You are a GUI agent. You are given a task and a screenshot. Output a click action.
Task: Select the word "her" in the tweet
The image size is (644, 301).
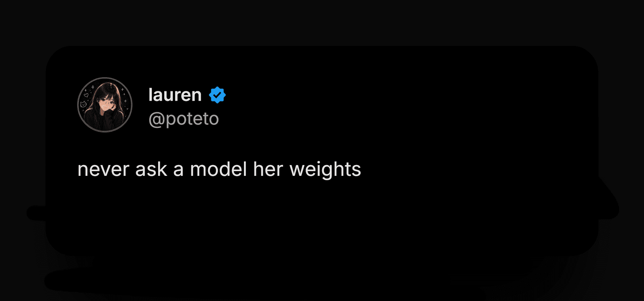(268, 169)
